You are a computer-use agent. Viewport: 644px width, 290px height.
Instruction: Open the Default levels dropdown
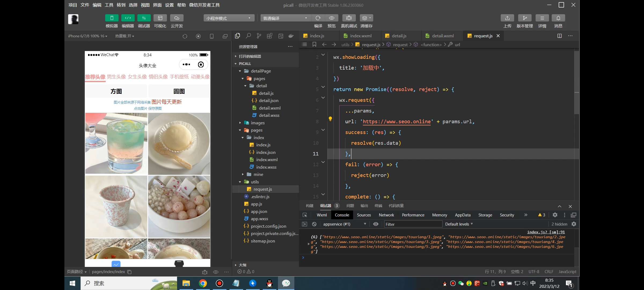click(459, 224)
